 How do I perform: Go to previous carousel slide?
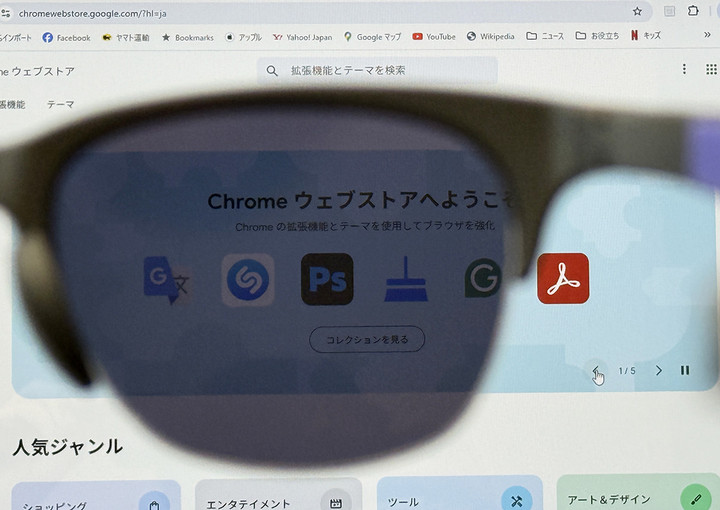point(597,371)
